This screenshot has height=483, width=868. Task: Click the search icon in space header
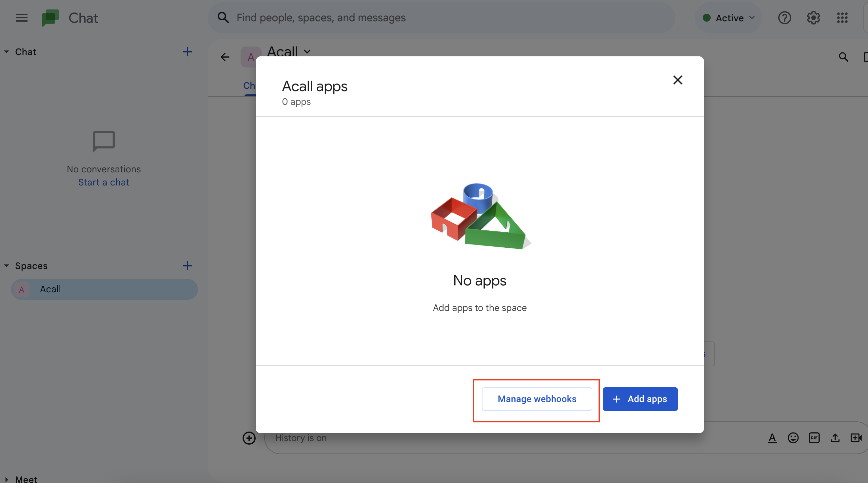coord(843,57)
